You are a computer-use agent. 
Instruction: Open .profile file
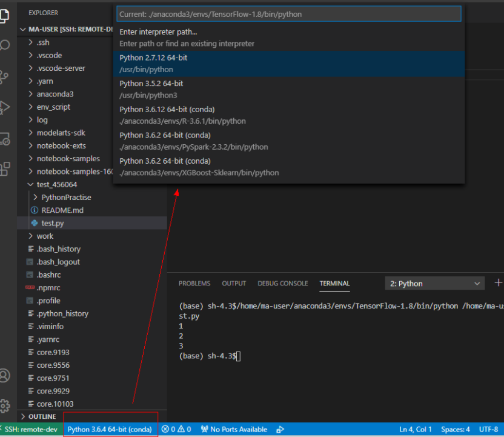48,301
